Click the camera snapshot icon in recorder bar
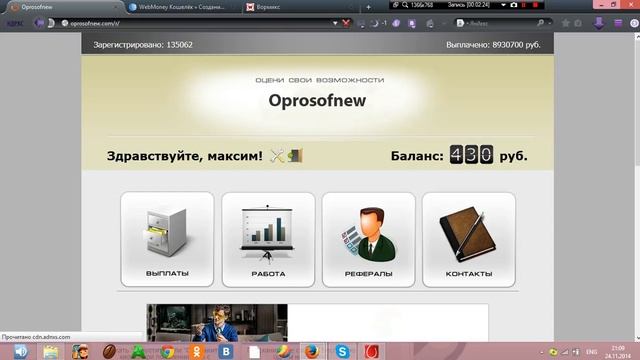Image resolution: width=640 pixels, height=360 pixels. [514, 5]
